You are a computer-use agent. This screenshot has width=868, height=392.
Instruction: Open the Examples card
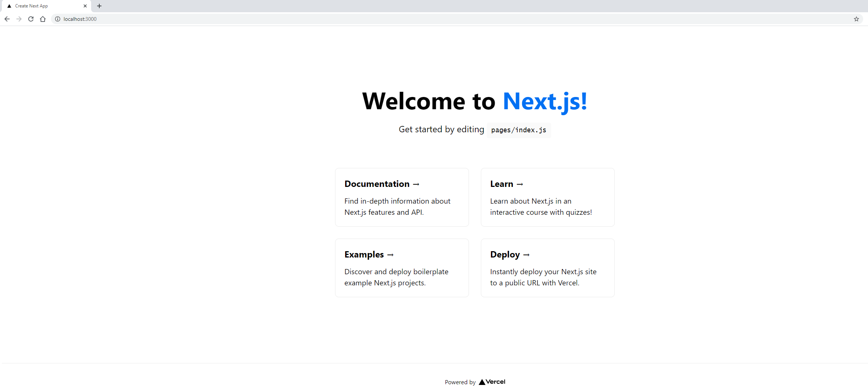(x=402, y=268)
